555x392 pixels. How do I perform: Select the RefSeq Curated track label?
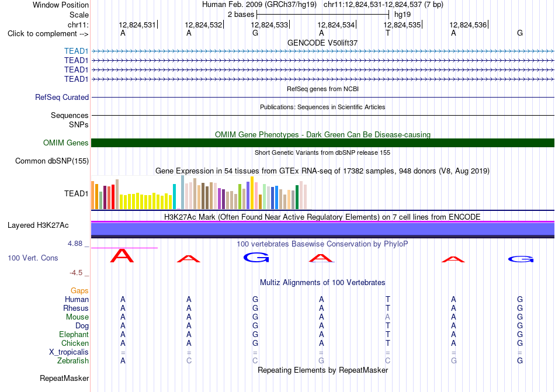(62, 97)
